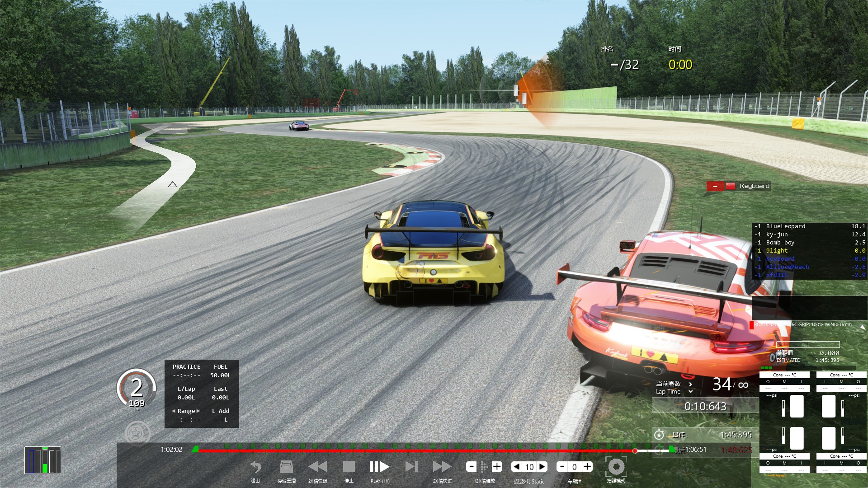
Task: Click the pedal input bars widget
Action: click(43, 460)
